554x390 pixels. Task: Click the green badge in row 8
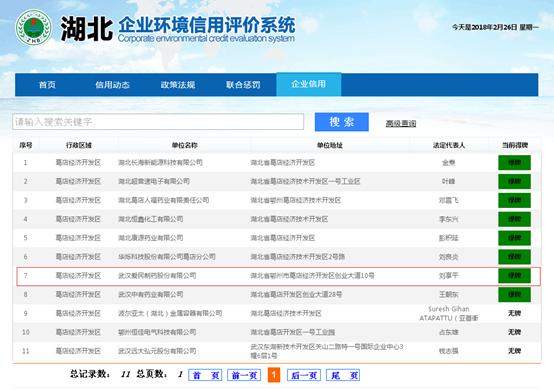[x=514, y=295]
